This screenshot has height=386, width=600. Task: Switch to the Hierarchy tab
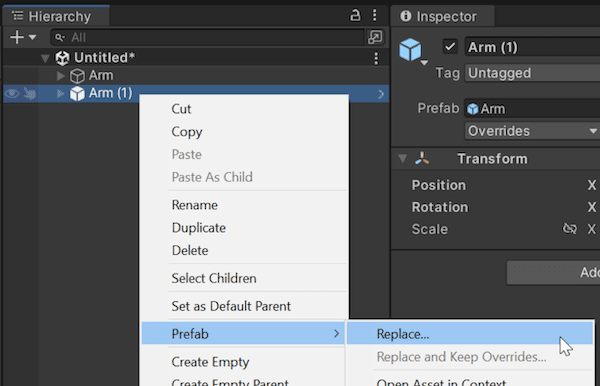(56, 16)
